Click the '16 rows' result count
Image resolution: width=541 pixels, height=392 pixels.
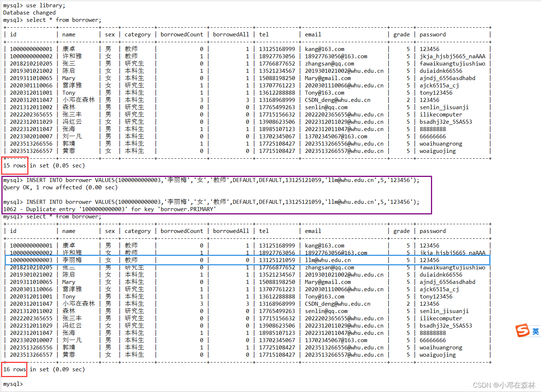(15, 369)
